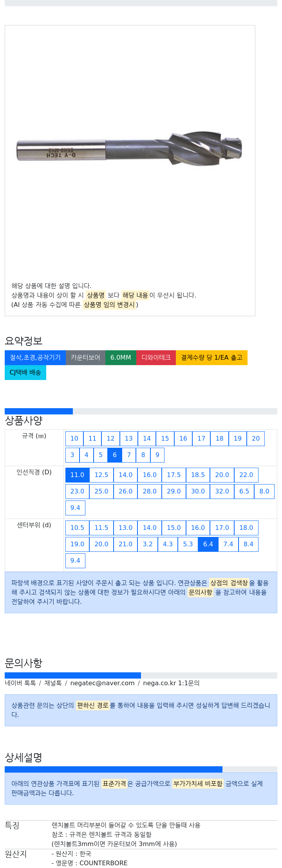Click the nega.co.kr 1:1문의 link
The width and height of the screenshot is (282, 868).
pyautogui.click(x=171, y=683)
